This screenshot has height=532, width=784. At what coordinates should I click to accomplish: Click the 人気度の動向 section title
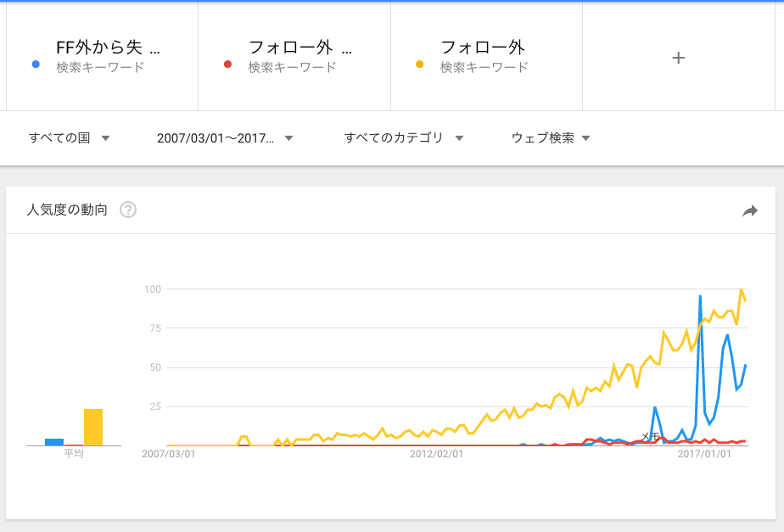pyautogui.click(x=67, y=210)
